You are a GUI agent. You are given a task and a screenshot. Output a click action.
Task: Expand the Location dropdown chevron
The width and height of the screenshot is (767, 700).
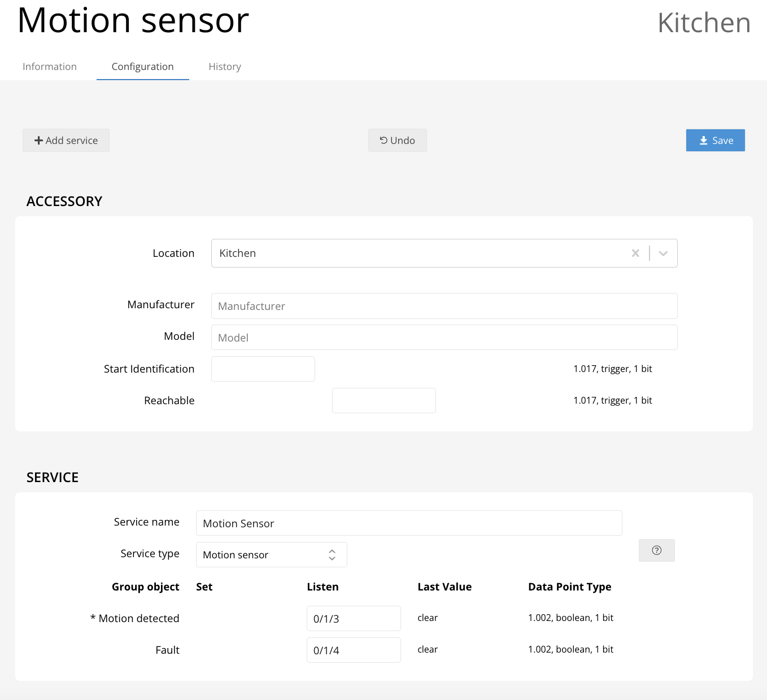click(663, 253)
